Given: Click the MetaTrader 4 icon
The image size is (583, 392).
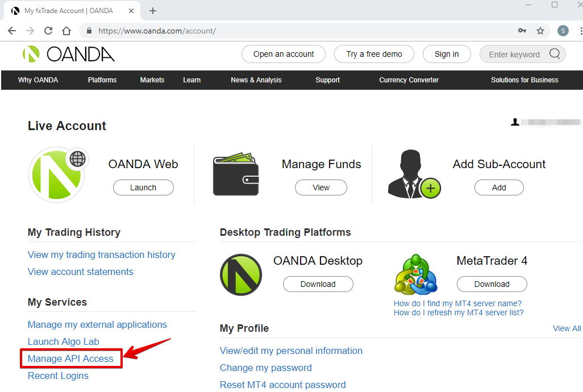Looking at the screenshot, I should coord(416,275).
